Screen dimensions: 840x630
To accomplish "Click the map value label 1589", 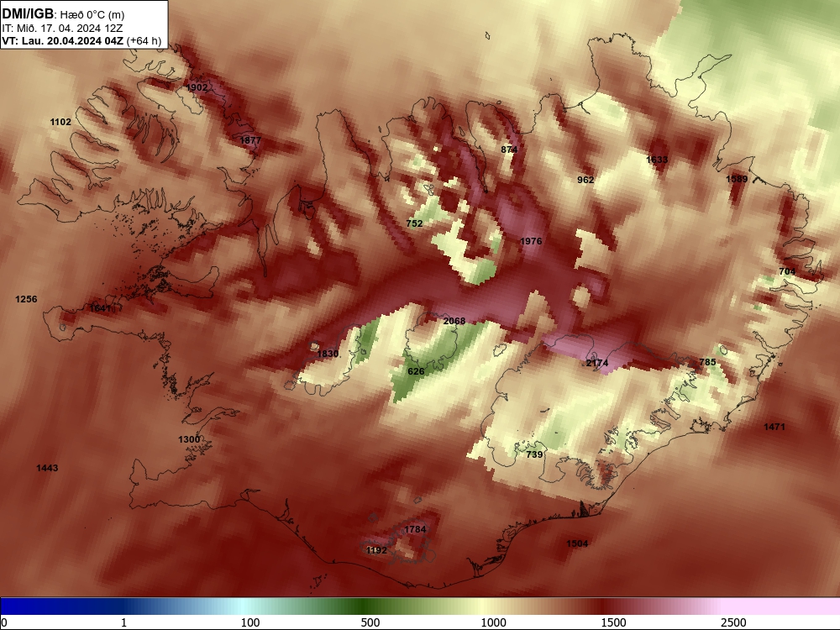I will [737, 179].
